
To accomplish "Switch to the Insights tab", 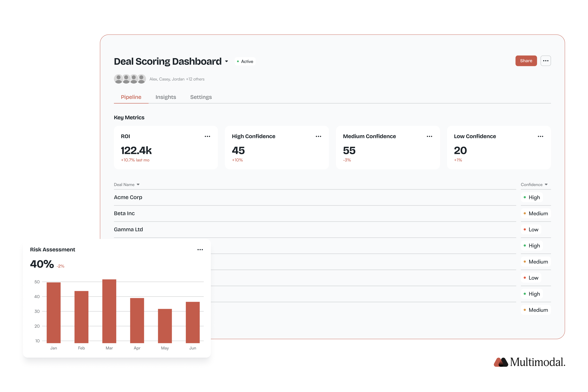I will pos(166,97).
